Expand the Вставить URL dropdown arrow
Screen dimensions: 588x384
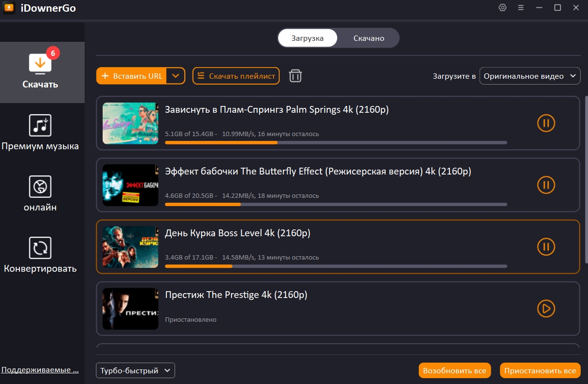click(x=176, y=76)
